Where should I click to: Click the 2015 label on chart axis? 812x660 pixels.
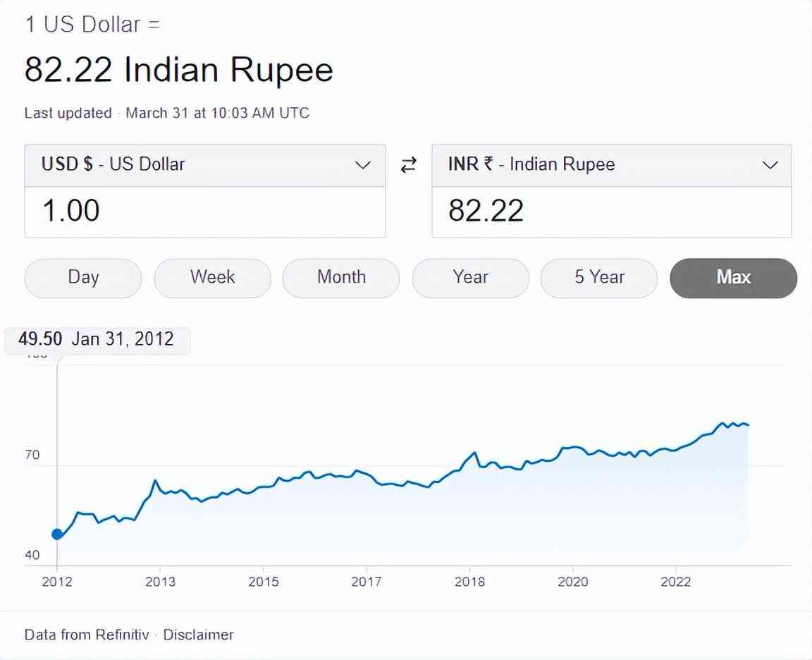263,582
